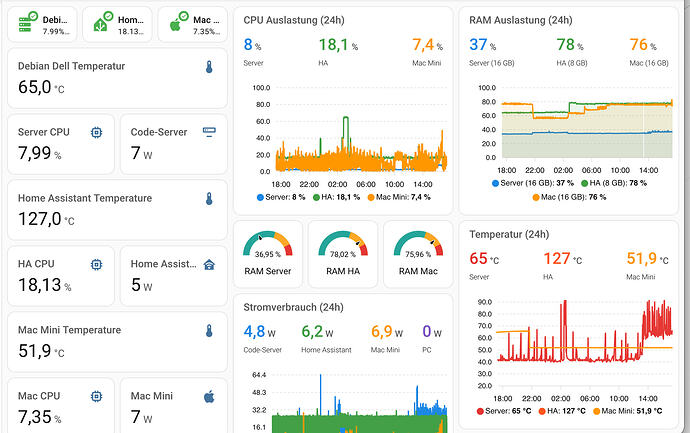Click the Code-Server power plug icon
The height and width of the screenshot is (433, 690).
209,132
